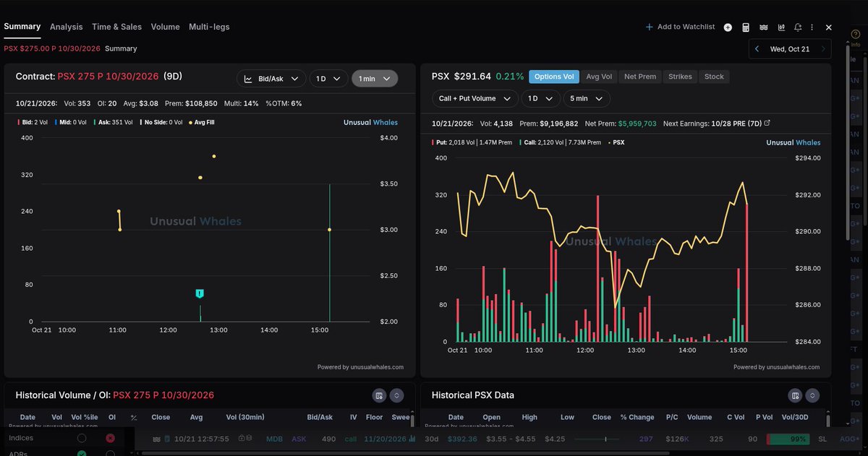This screenshot has height=456, width=868.
Task: Click the Unusual Whales logo on contract chart
Action: pyautogui.click(x=370, y=122)
